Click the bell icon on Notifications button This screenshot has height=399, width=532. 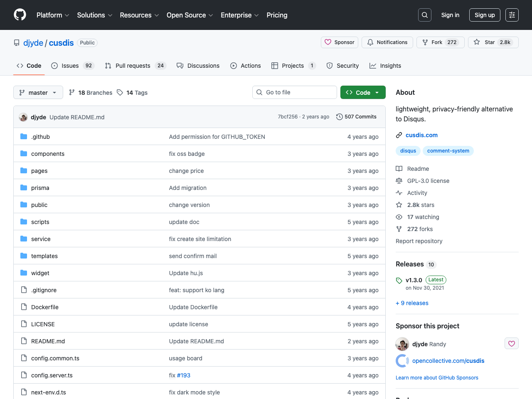coord(370,42)
